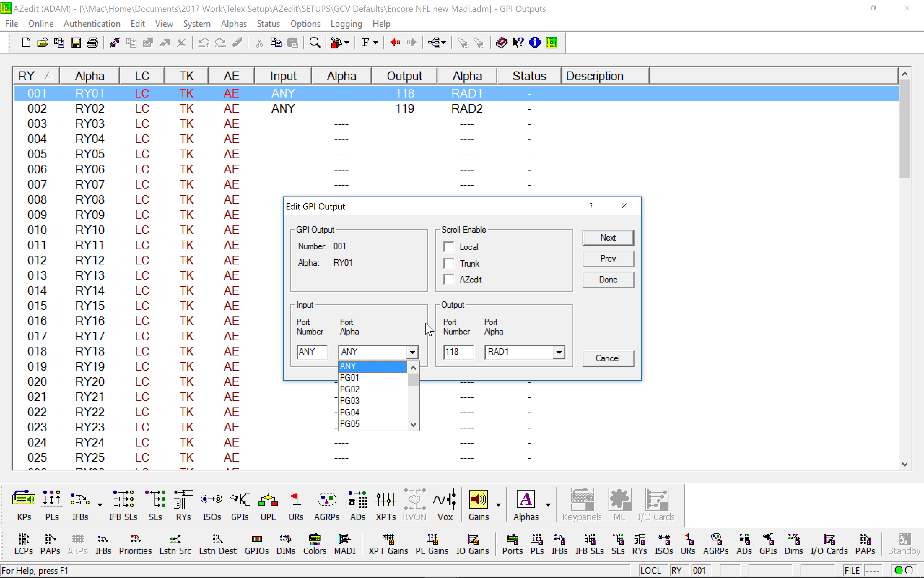Expand the Input Port Alpha dropdown arrow
Viewport: 924px width, 578px height.
click(x=412, y=352)
